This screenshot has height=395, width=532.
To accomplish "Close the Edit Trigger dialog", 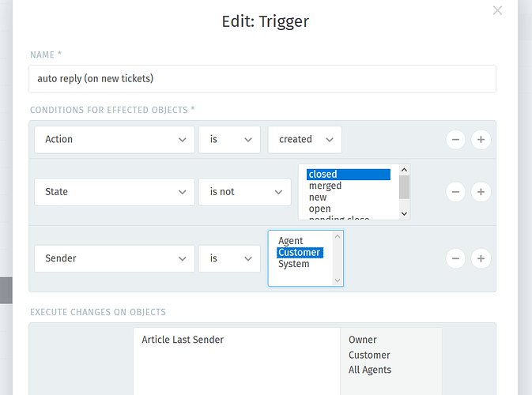I will pos(497,10).
